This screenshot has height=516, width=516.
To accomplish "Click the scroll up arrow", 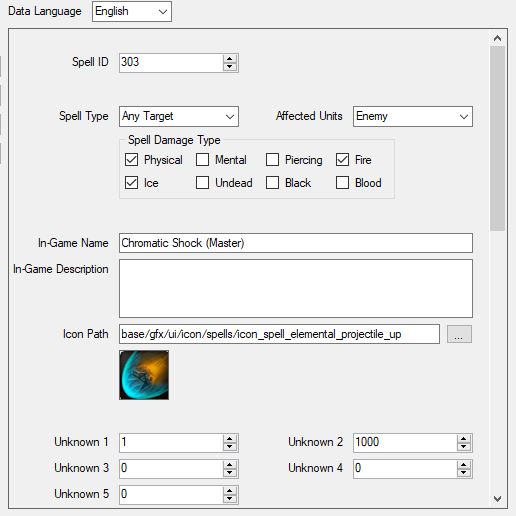I will pos(497,38).
